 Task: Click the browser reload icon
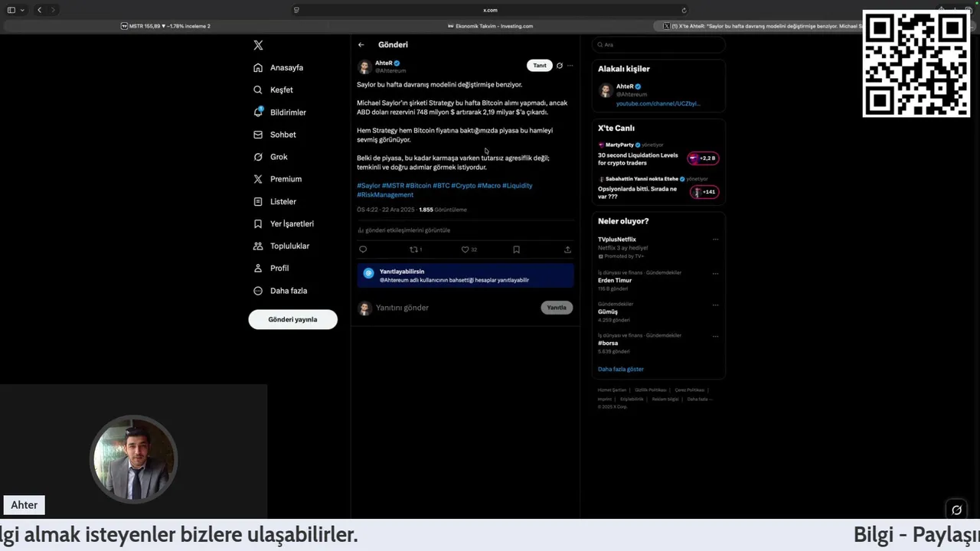[684, 10]
